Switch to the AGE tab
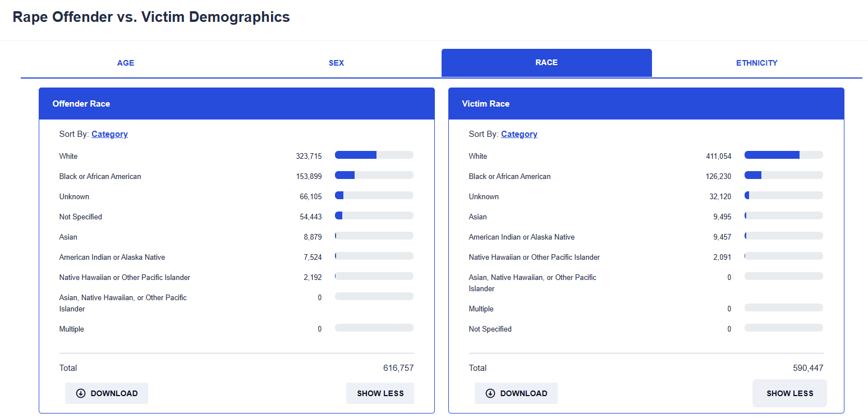Image resolution: width=868 pixels, height=418 pixels. coord(126,63)
